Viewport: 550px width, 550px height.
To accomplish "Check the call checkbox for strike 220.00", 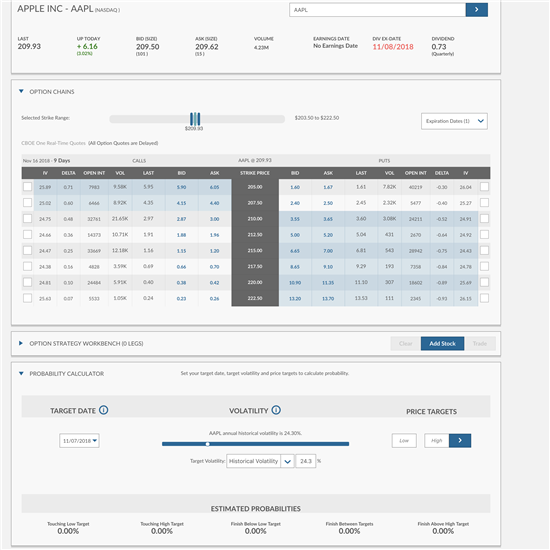I will pyautogui.click(x=27, y=282).
